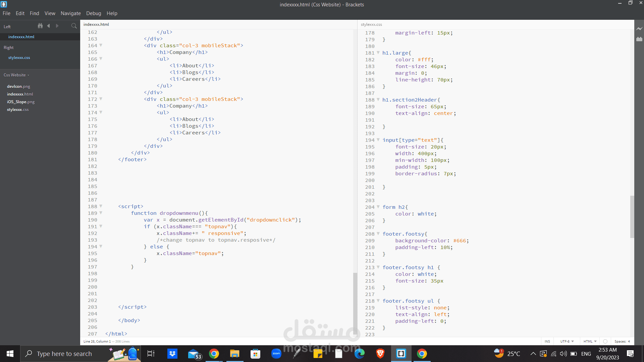This screenshot has height=362, width=644.
Task: Open the HTML language mode dropdown
Action: (590, 341)
